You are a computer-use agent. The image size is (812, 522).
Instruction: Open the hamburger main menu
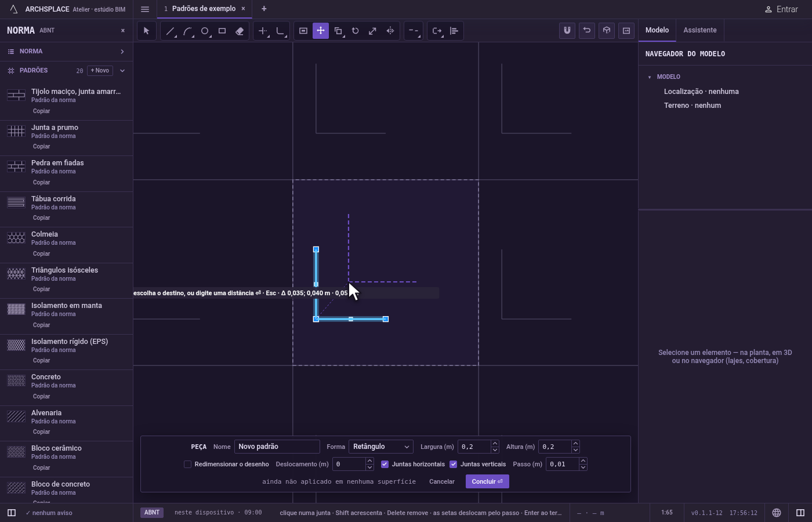(x=145, y=9)
